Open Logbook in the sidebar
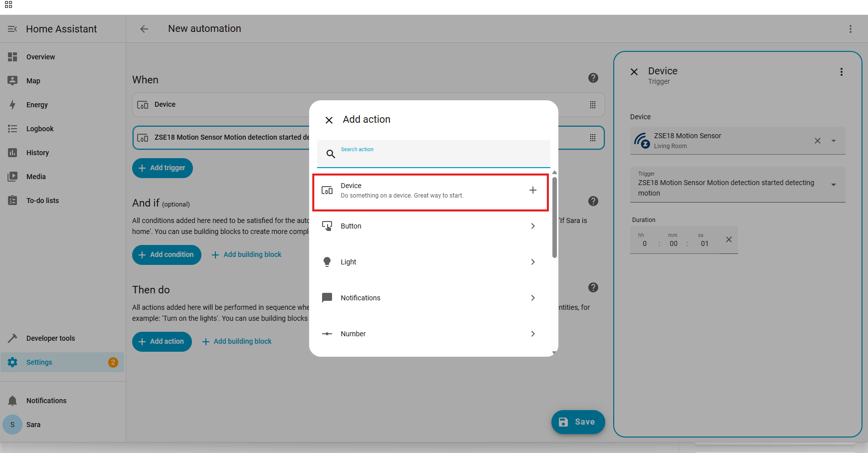Viewport: 868px width, 453px height. (63, 129)
